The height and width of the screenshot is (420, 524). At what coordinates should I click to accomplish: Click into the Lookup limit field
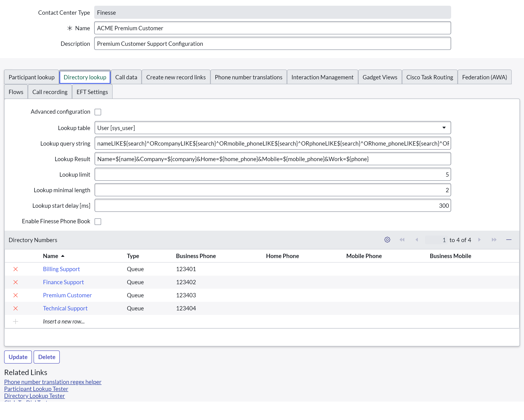click(x=272, y=174)
